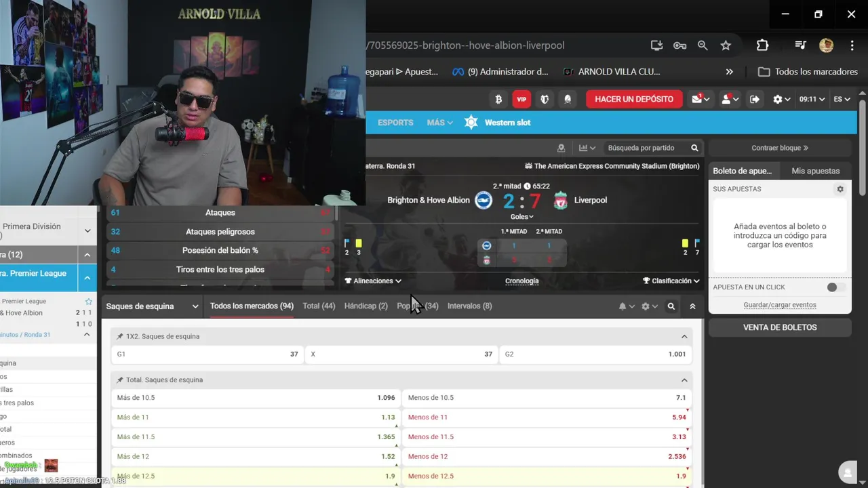Viewport: 868px width, 488px height.
Task: Click the Liverpool club crest
Action: click(560, 200)
